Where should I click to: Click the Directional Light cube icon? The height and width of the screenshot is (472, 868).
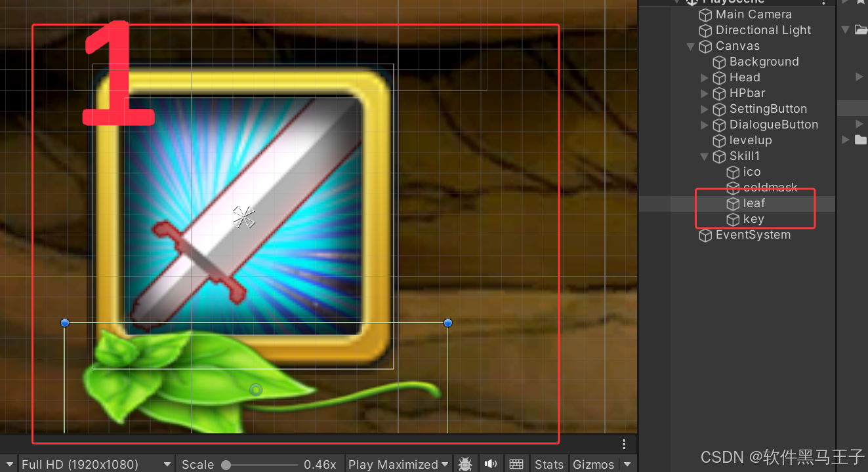coord(705,30)
